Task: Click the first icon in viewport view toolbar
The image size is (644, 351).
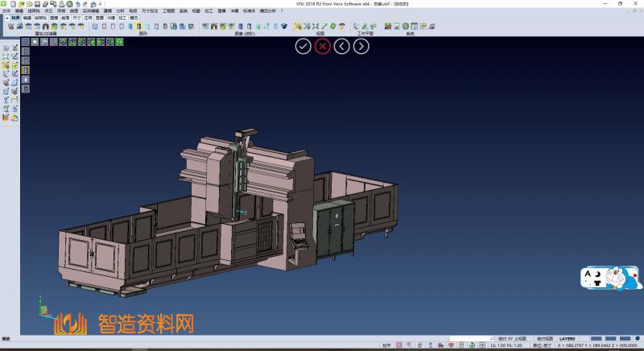Action: [x=25, y=41]
